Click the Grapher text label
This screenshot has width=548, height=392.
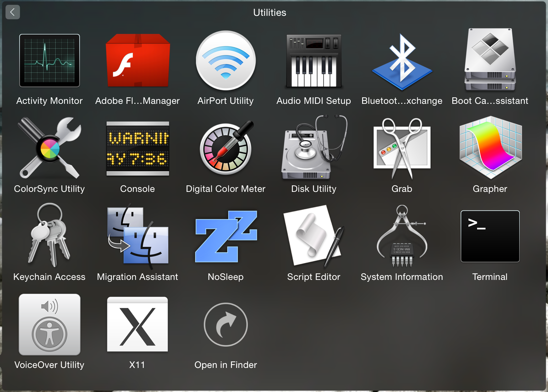490,189
